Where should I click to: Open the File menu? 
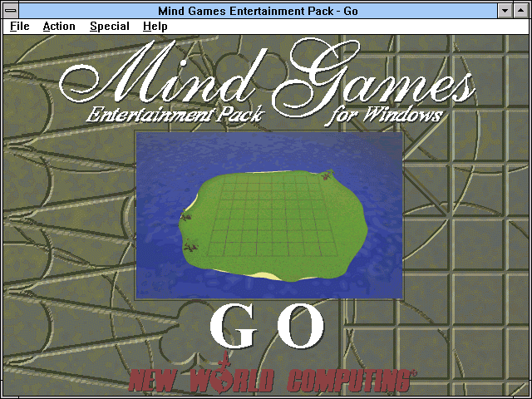[x=20, y=27]
